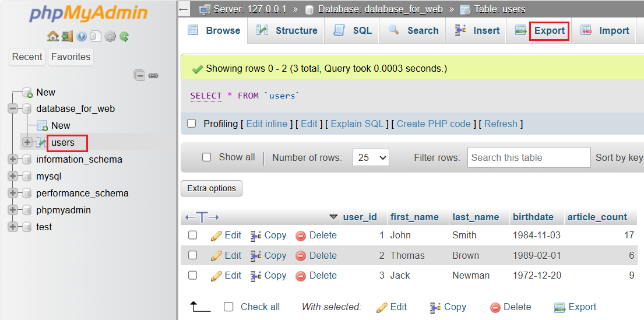Open the Export tab
Image resolution: width=644 pixels, height=320 pixels.
(539, 31)
